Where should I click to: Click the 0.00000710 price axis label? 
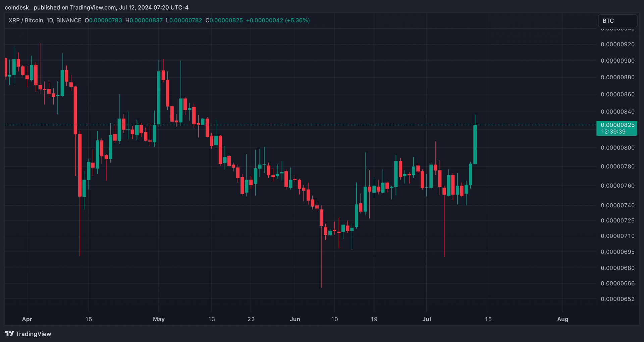pos(618,236)
